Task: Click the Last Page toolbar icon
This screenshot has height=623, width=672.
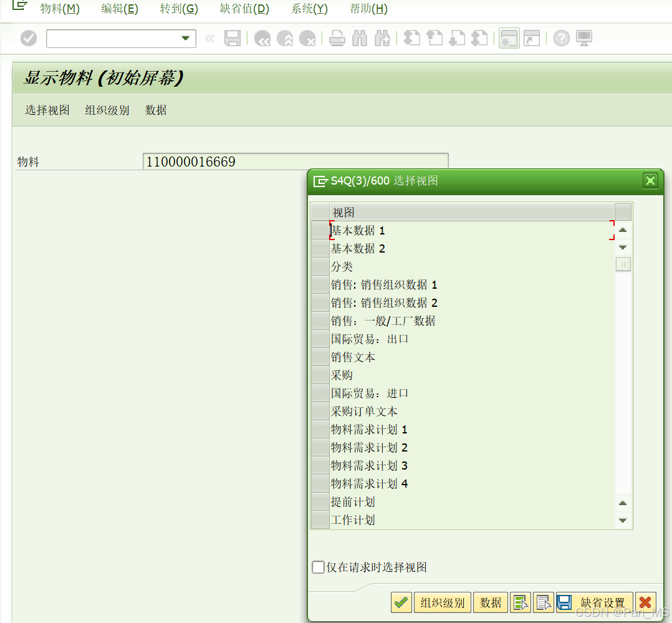Action: (x=479, y=39)
